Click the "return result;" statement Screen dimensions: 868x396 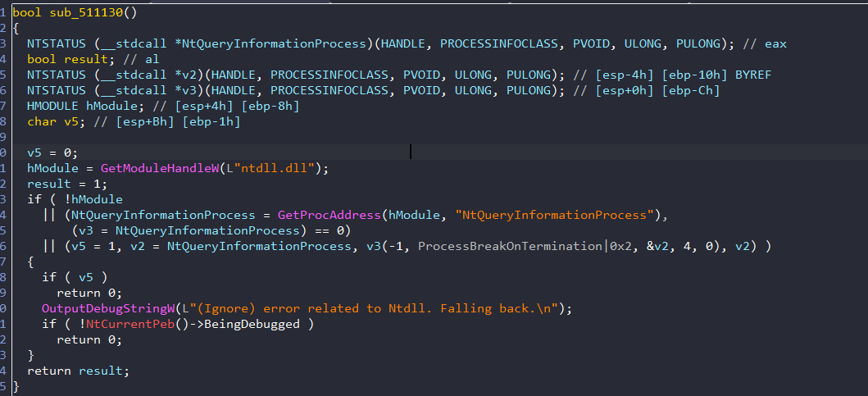pyautogui.click(x=79, y=371)
